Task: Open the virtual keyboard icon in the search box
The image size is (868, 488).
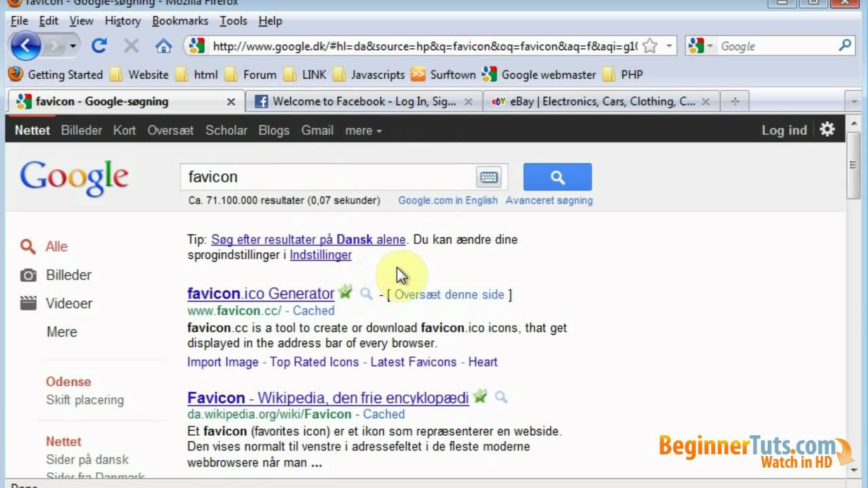Action: (488, 176)
